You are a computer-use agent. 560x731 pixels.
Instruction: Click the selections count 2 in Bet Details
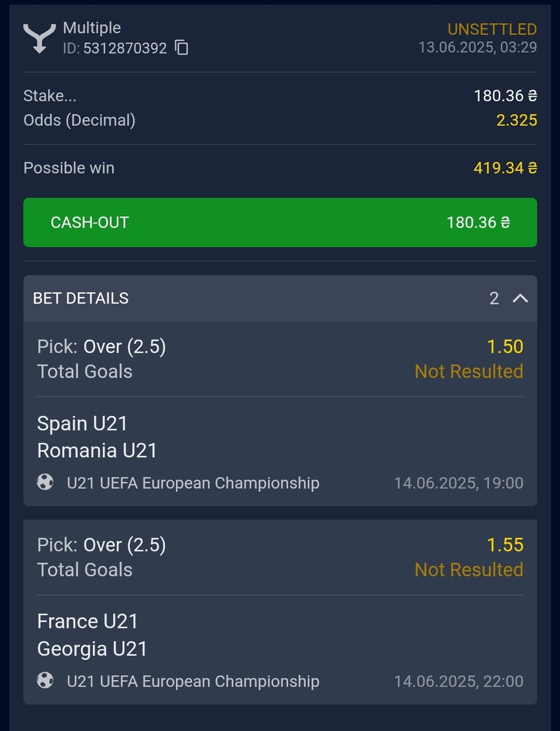494,298
